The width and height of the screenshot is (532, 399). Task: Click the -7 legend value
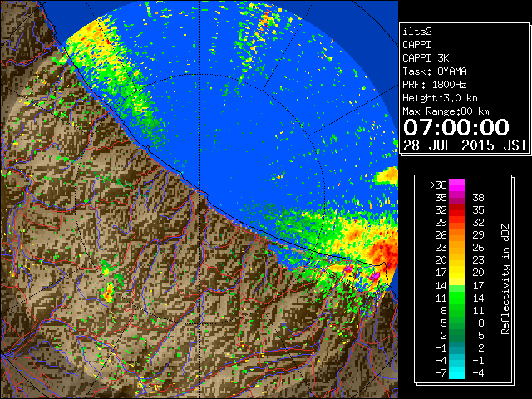[441, 373]
